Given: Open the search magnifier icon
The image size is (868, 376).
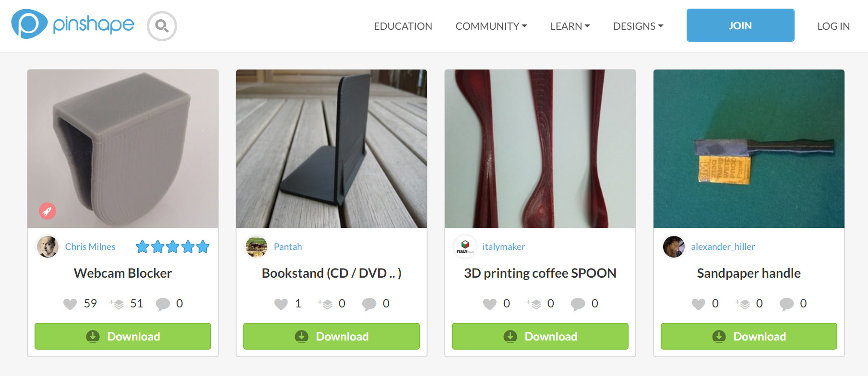Looking at the screenshot, I should tap(162, 26).
